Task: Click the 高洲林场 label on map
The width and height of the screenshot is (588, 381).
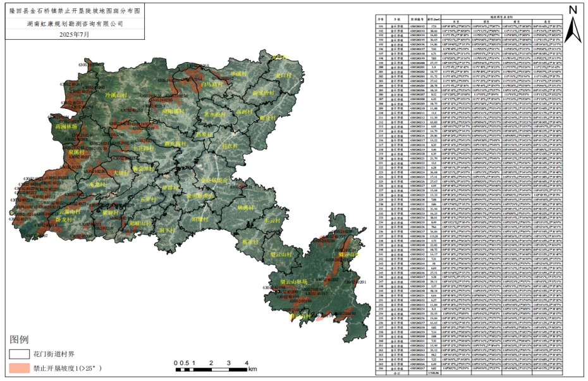Action: pyautogui.click(x=66, y=127)
